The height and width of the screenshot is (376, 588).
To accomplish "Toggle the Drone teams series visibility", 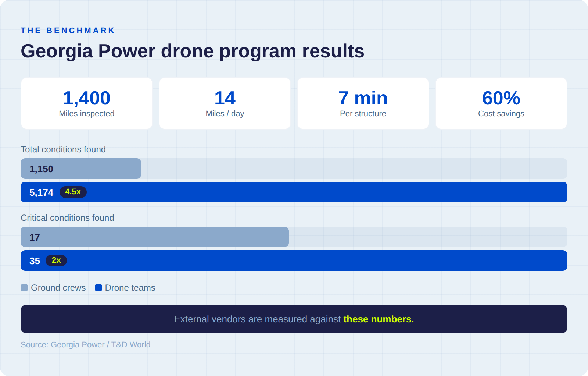I will point(125,288).
